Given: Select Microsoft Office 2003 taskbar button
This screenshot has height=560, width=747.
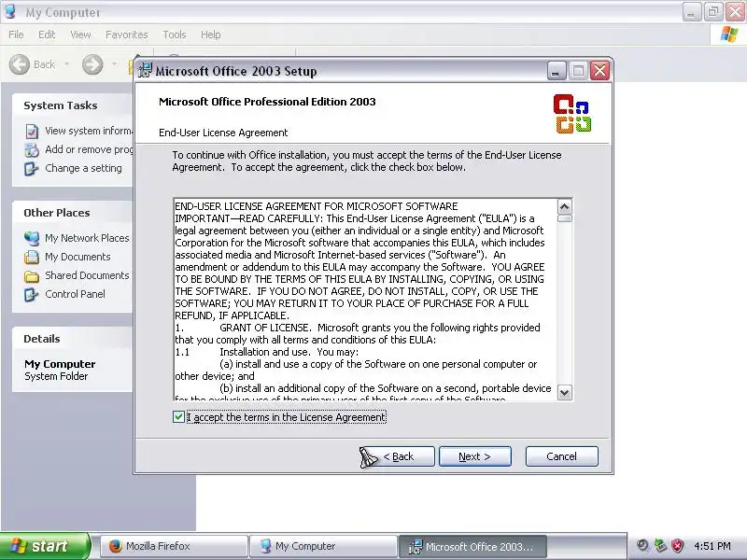Looking at the screenshot, I should [472, 546].
